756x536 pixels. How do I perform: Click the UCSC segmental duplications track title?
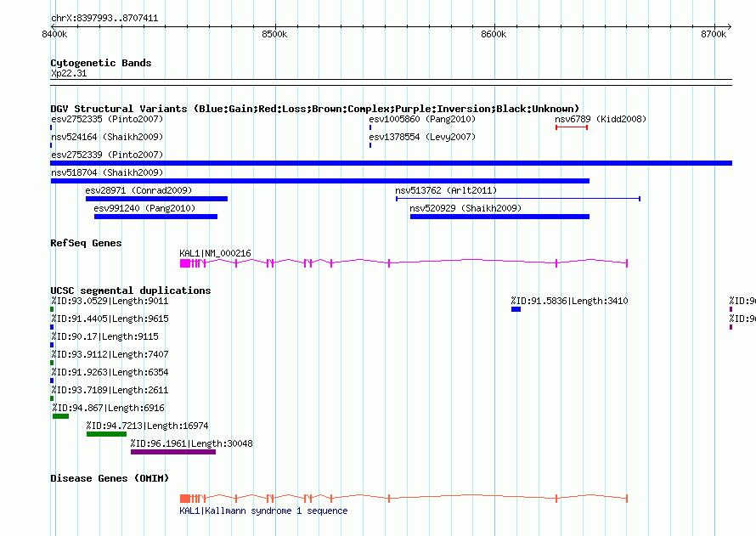coord(131,291)
